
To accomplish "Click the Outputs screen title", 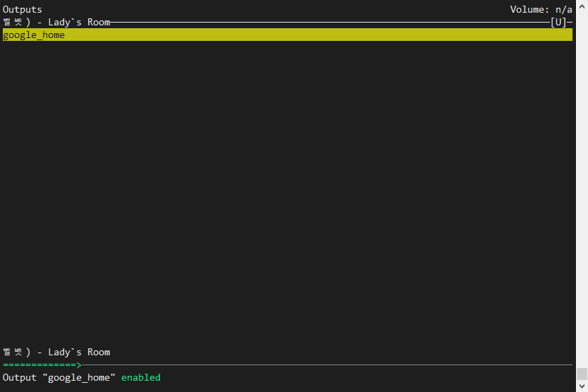I will click(22, 9).
